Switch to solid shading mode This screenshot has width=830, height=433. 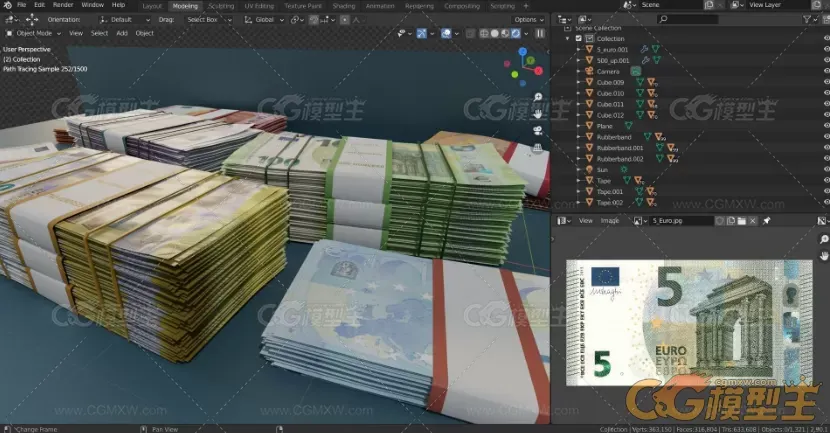[x=494, y=33]
